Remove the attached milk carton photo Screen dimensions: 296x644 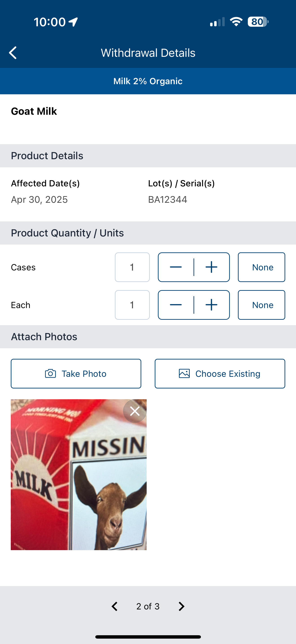[x=135, y=411]
